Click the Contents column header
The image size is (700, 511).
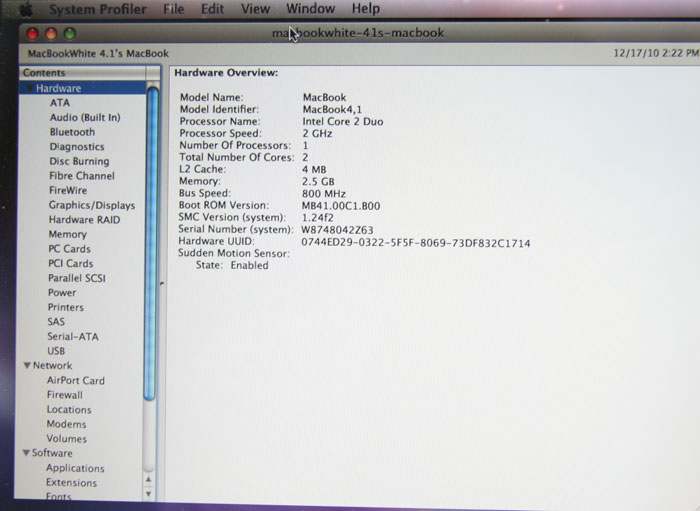click(x=83, y=72)
